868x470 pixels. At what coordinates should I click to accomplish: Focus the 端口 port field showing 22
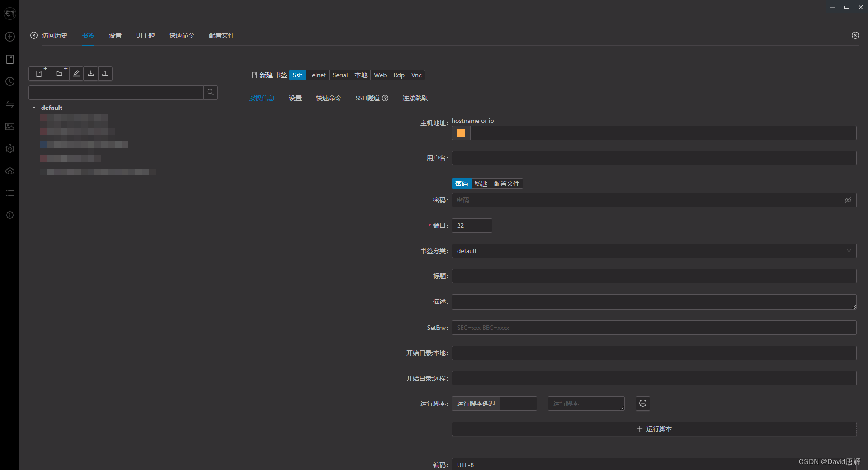(x=472, y=226)
